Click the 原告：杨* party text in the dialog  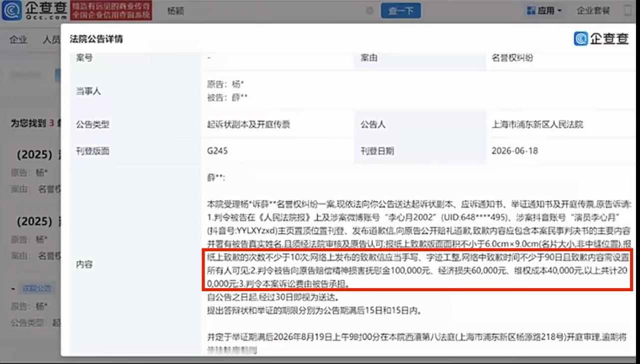click(225, 84)
